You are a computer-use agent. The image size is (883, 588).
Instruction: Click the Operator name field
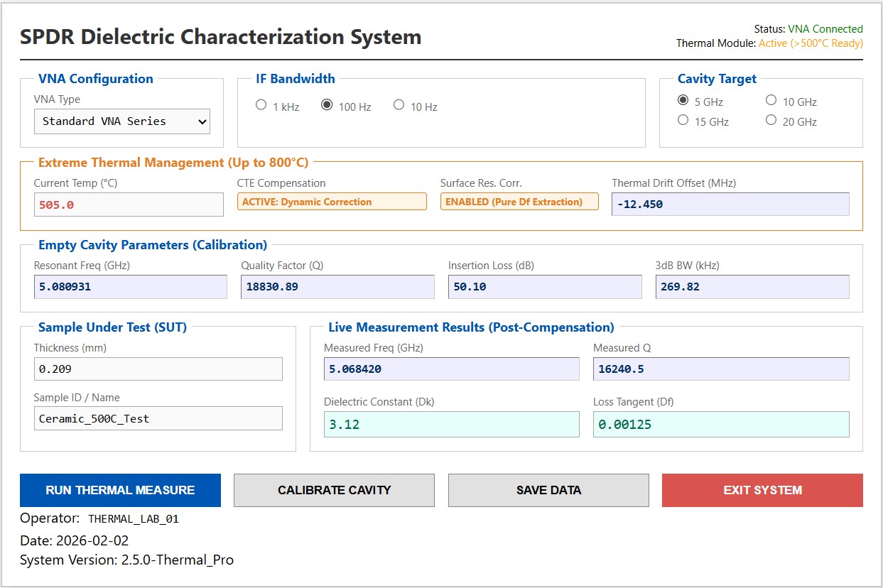[x=134, y=518]
